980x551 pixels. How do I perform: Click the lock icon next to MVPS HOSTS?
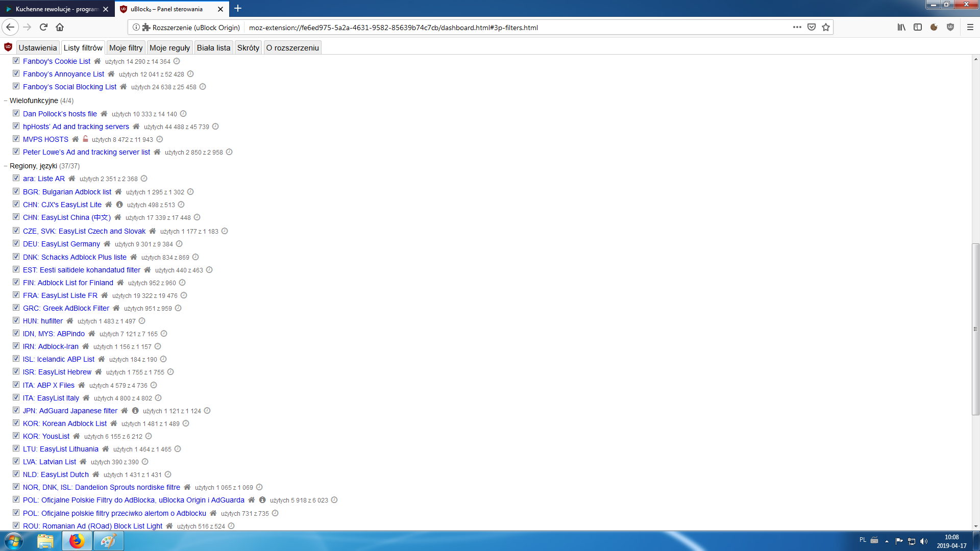click(x=85, y=139)
